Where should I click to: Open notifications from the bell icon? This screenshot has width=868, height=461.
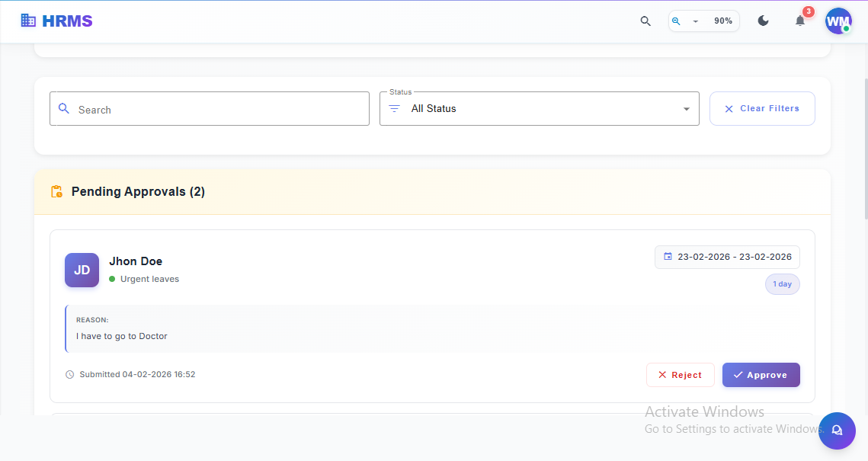[x=800, y=21]
